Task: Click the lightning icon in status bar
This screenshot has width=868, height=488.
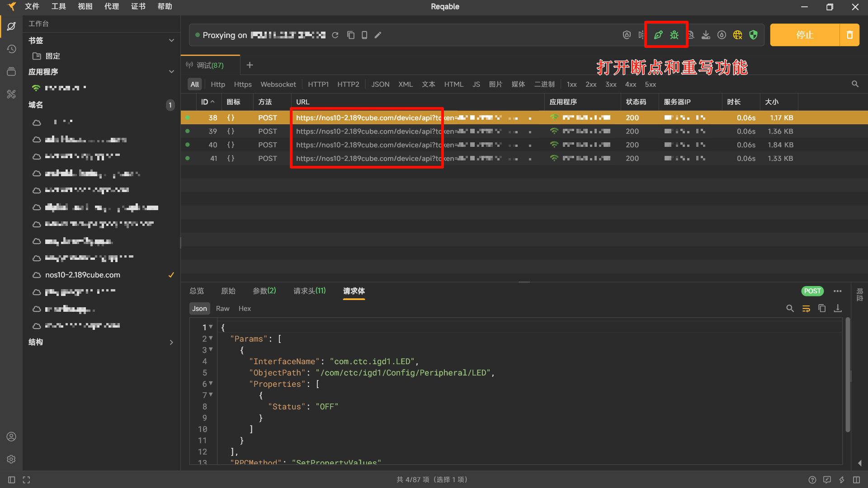Action: click(x=842, y=480)
